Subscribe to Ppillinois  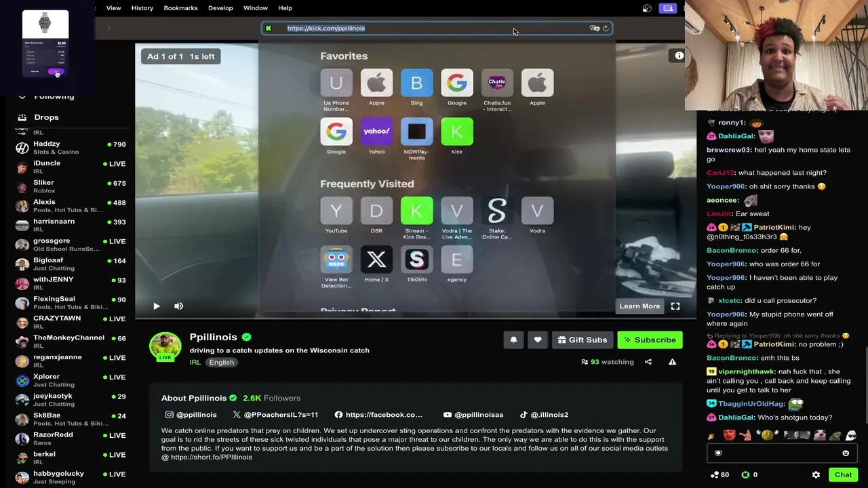click(650, 340)
